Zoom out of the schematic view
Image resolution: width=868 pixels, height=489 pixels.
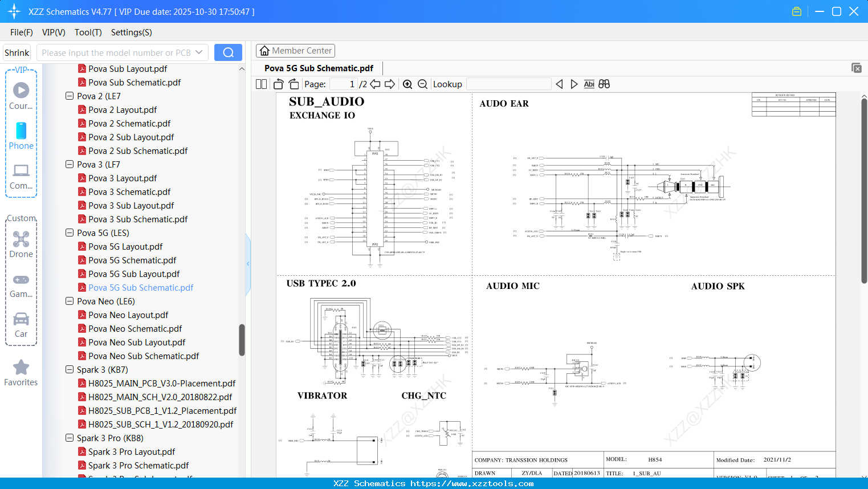tap(422, 84)
